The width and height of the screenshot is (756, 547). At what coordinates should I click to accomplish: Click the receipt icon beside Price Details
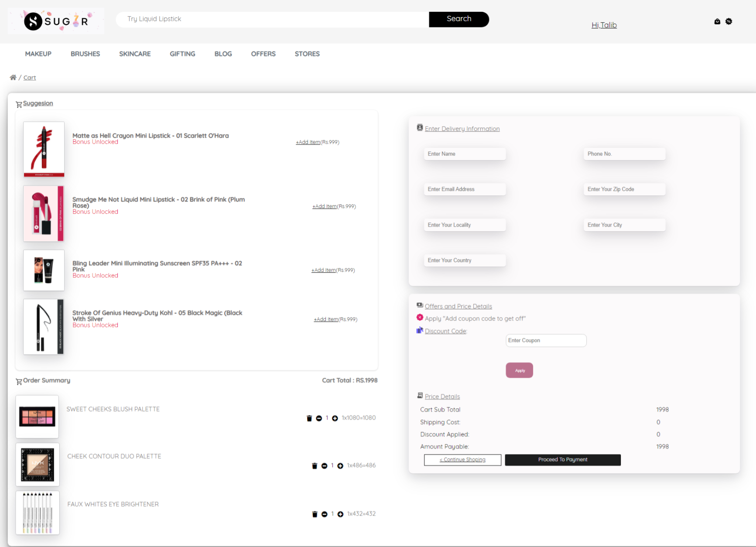(x=420, y=396)
